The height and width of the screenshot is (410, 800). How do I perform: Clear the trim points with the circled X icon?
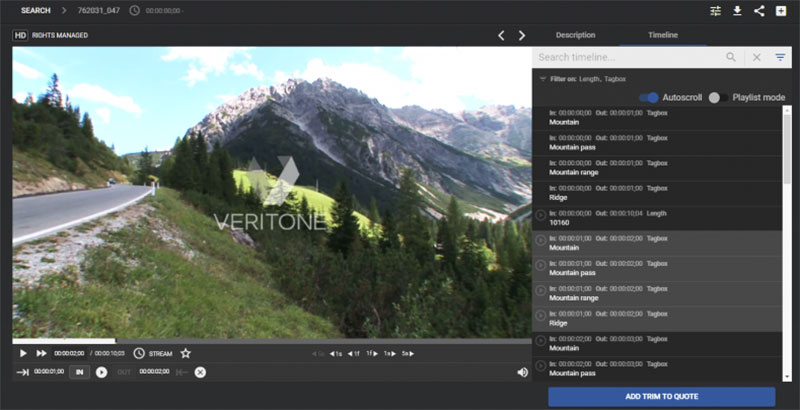coord(200,372)
